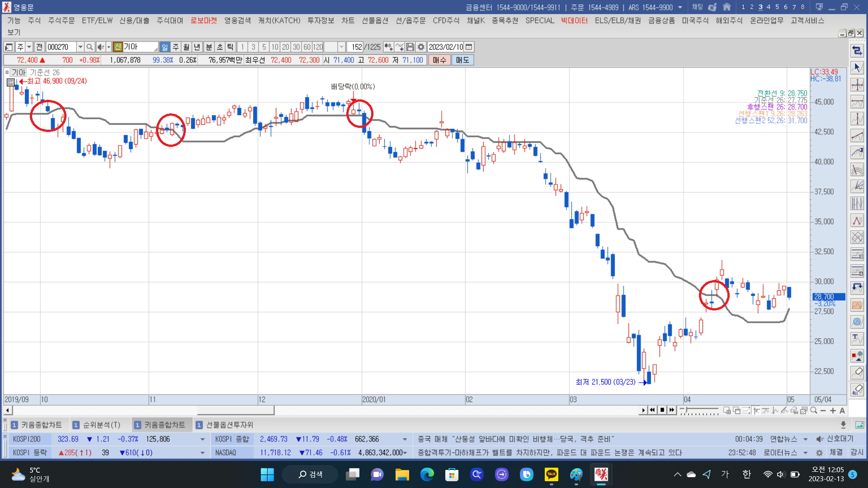Open the 연합뉴스 news source dropdown

(x=805, y=439)
